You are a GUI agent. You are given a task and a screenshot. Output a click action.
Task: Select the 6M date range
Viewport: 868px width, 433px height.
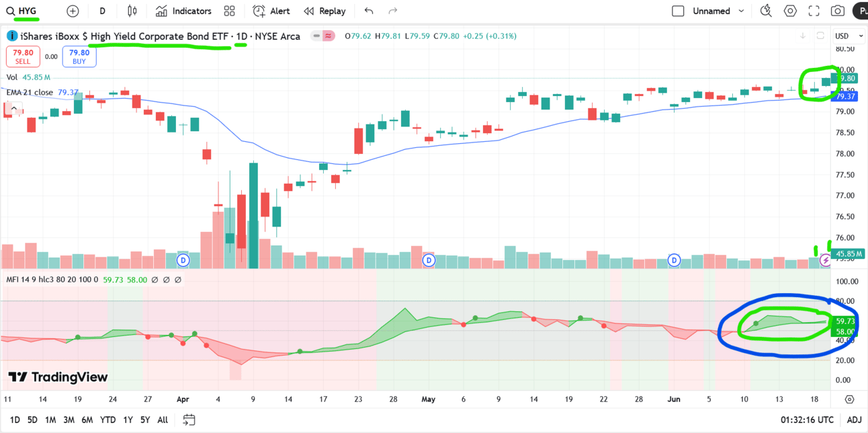(x=87, y=420)
